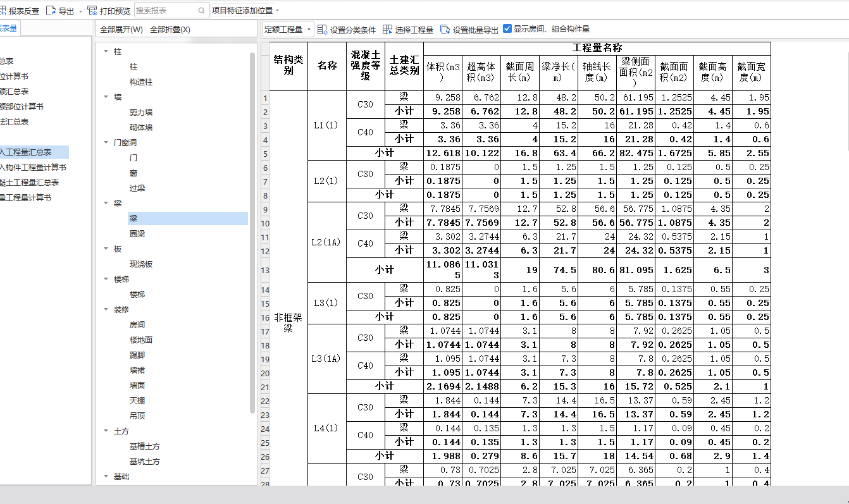This screenshot has width=849, height=504.
Task: Click the L1(1) name cell
Action: 327,125
